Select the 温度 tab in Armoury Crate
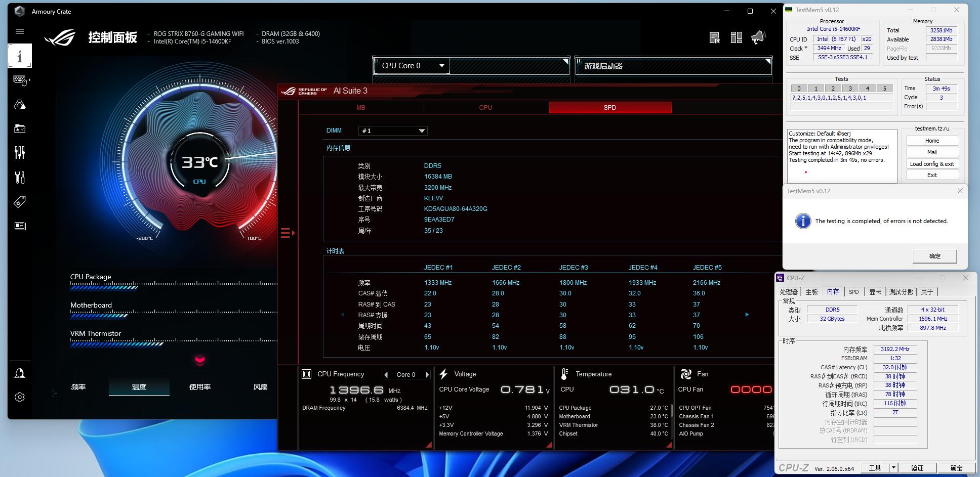This screenshot has width=980, height=477. [x=139, y=387]
